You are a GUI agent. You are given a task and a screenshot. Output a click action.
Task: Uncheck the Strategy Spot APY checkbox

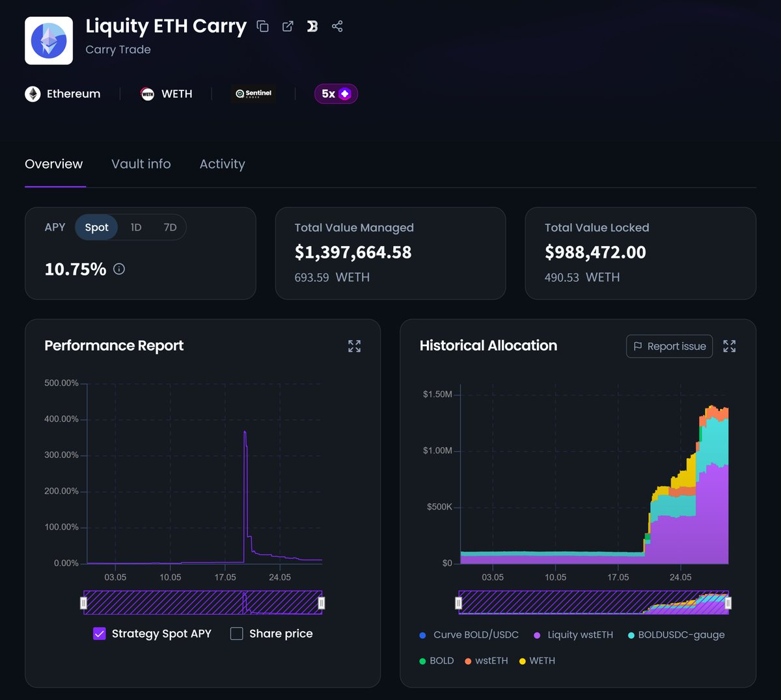click(100, 634)
